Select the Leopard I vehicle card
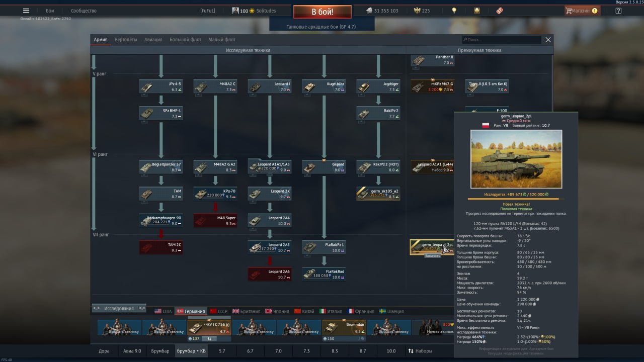The image size is (644, 362). [270, 86]
